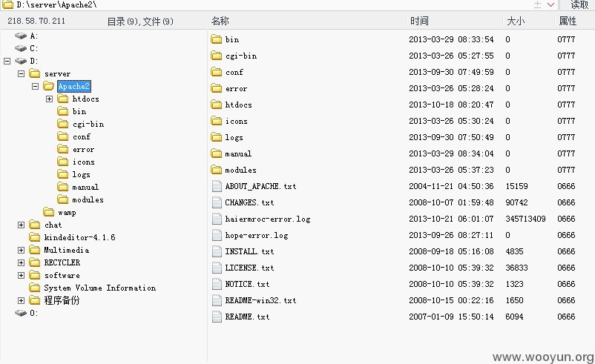Click the bin folder icon in file list
Screen dimensions: 595x364
click(x=217, y=39)
